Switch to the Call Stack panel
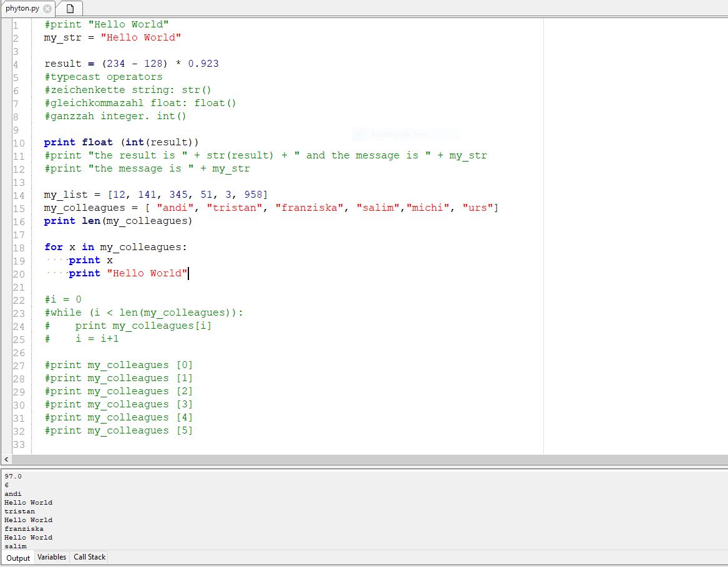Viewport: 728px width, 567px height. point(88,557)
